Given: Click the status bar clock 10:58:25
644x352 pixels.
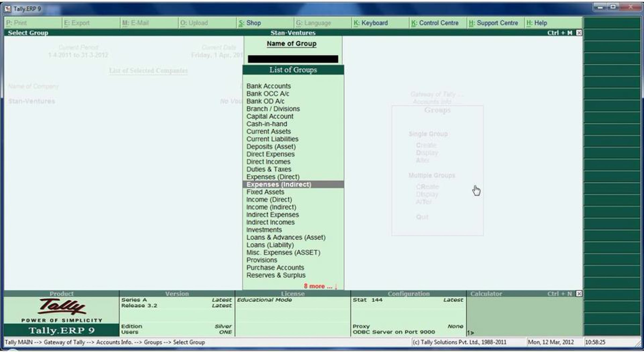Looking at the screenshot, I should pos(595,342).
